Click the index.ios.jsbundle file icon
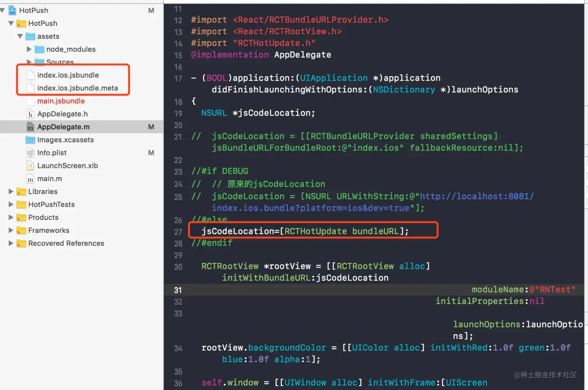588x390 pixels. tap(30, 75)
